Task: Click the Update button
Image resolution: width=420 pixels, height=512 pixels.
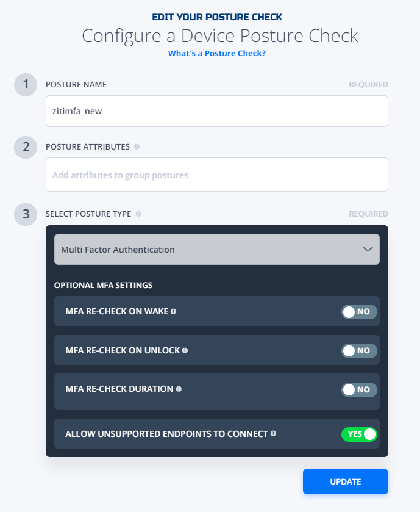Action: (x=345, y=481)
